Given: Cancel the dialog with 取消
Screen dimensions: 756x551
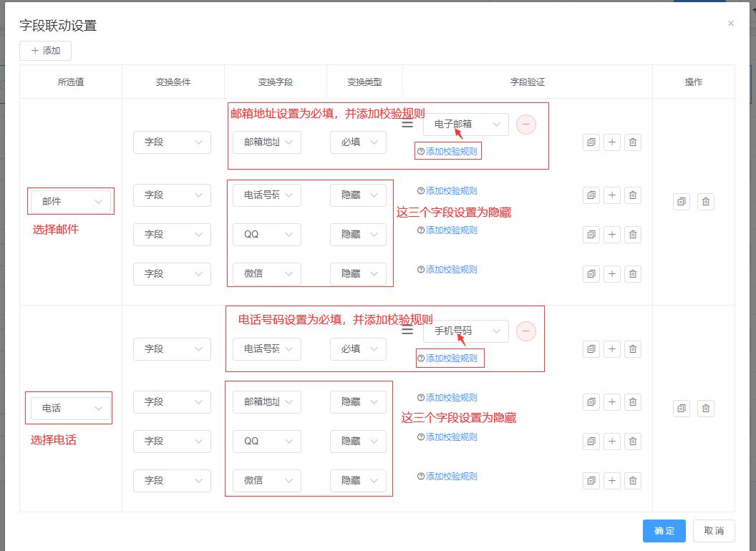Looking at the screenshot, I should coord(714,531).
